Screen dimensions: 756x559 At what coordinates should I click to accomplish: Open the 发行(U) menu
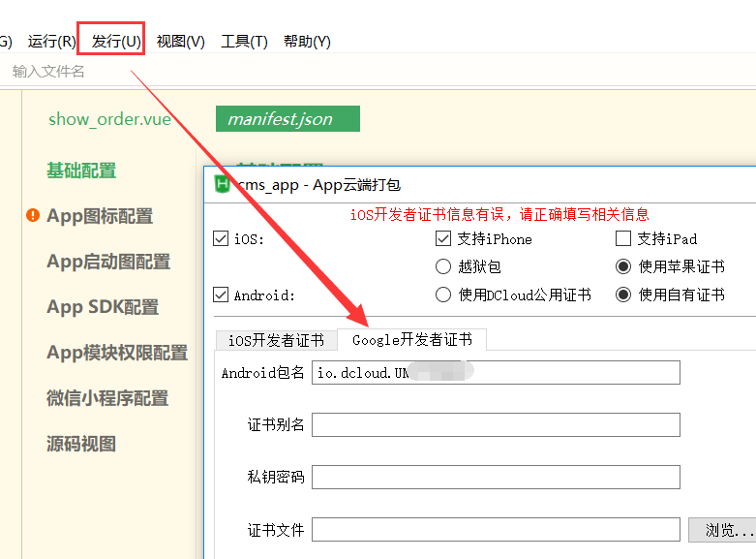point(116,42)
